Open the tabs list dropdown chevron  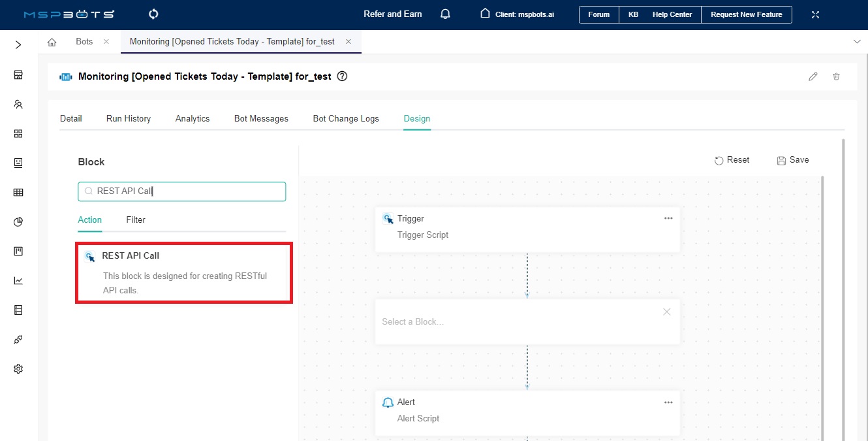(x=857, y=41)
